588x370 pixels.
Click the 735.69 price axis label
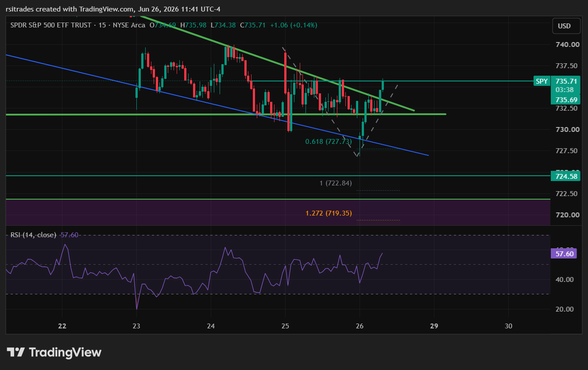[565, 100]
